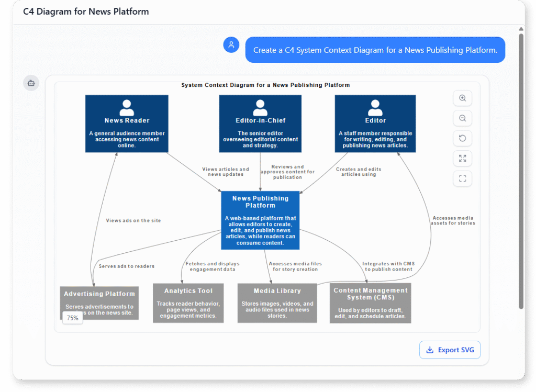Screen dimensions: 536x392
Task: Click the fit-to-view expand arrows icon
Action: coord(462,158)
